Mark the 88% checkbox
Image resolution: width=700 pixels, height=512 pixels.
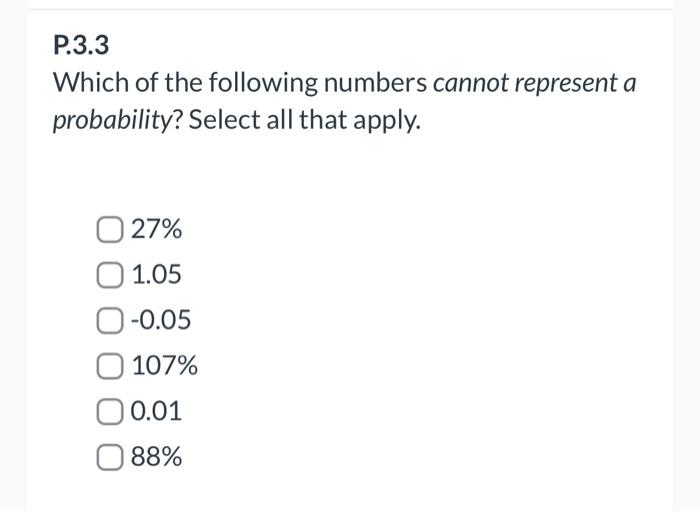tap(109, 457)
